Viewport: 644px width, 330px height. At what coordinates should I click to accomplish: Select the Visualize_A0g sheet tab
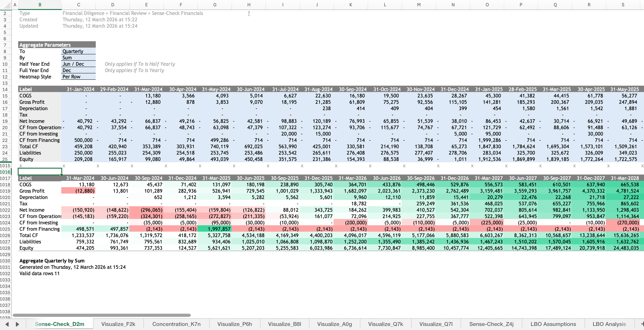pos(334,324)
